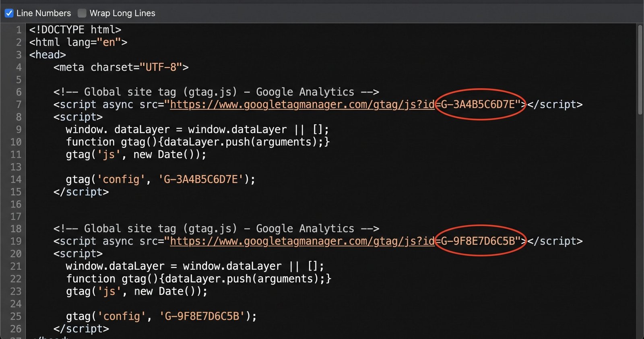The height and width of the screenshot is (339, 644).
Task: Click the <!DOCTYPE html> text on line 1
Action: [75, 30]
